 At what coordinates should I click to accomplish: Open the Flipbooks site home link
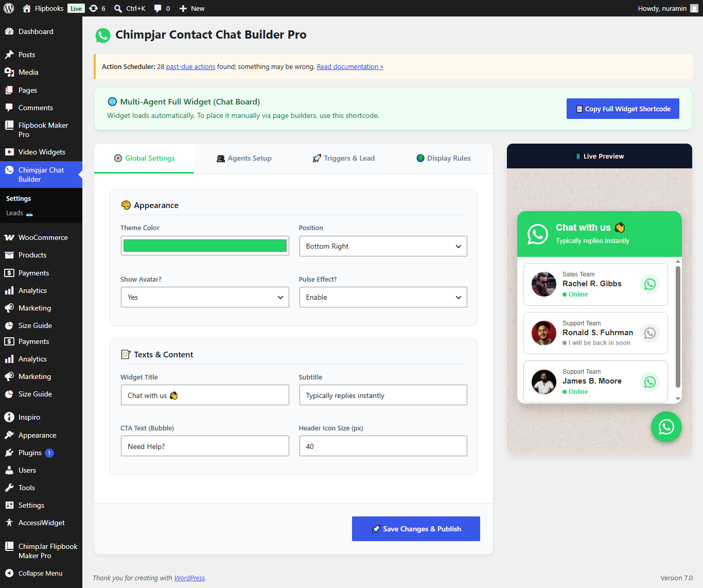[43, 8]
